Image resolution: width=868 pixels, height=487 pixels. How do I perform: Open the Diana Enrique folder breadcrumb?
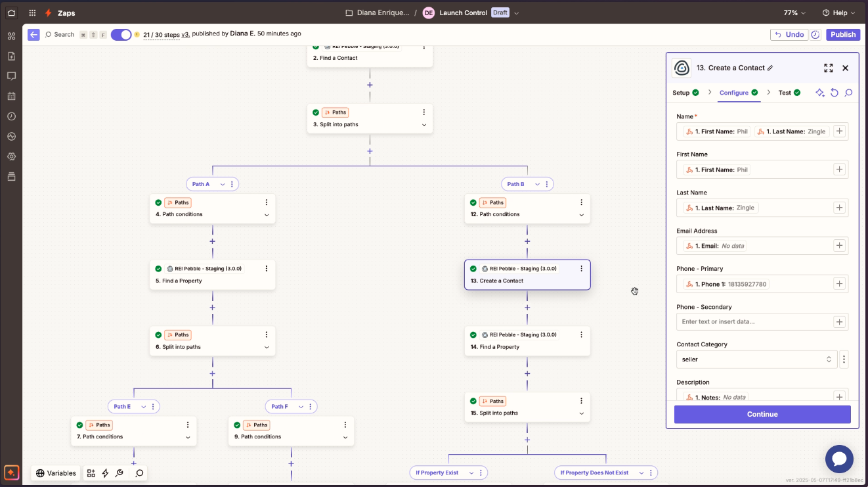click(x=378, y=12)
